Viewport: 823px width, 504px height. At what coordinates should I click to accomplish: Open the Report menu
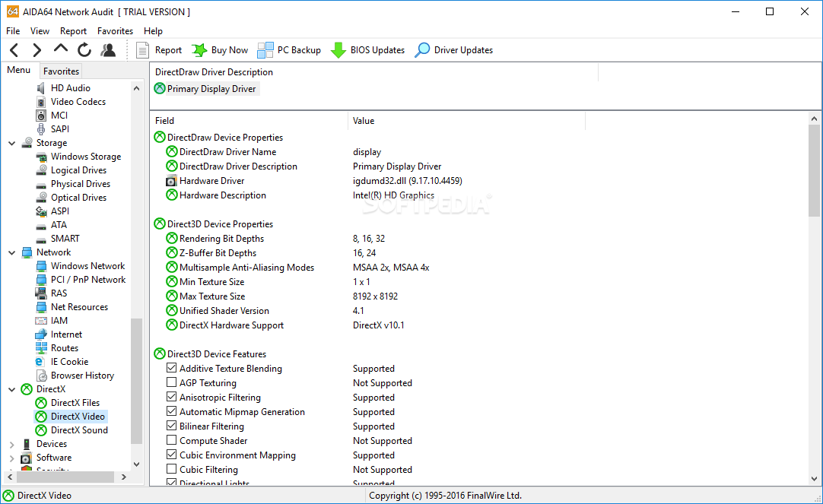click(x=73, y=31)
